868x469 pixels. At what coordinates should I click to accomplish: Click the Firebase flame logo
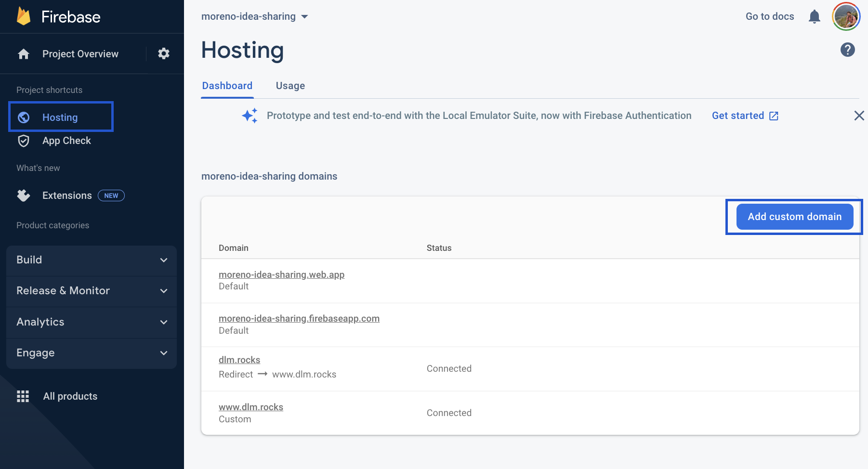point(24,16)
